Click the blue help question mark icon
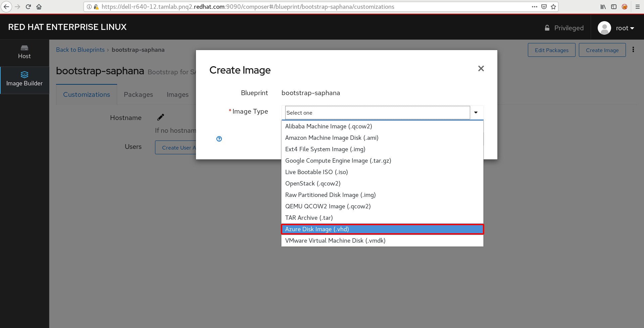This screenshot has width=644, height=328. coord(219,139)
